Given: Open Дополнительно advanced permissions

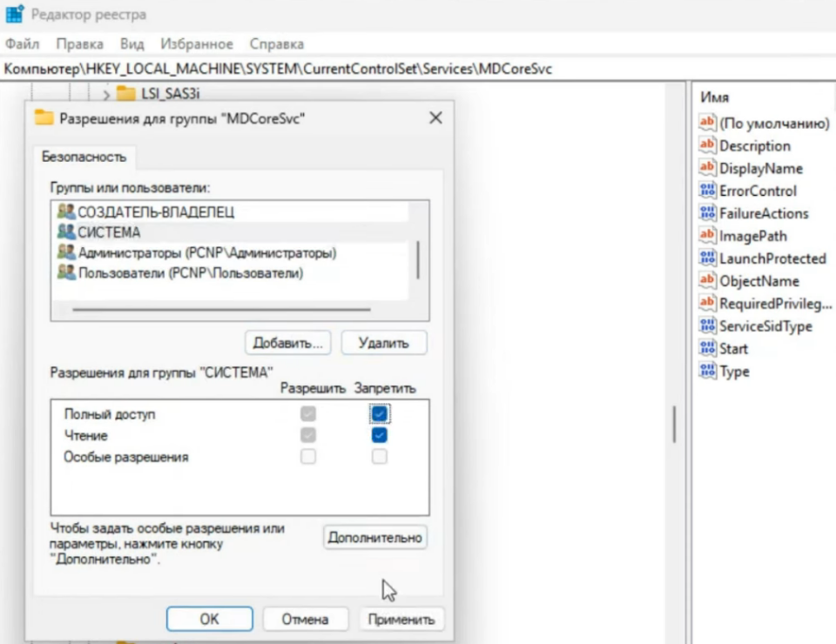Looking at the screenshot, I should tap(374, 538).
